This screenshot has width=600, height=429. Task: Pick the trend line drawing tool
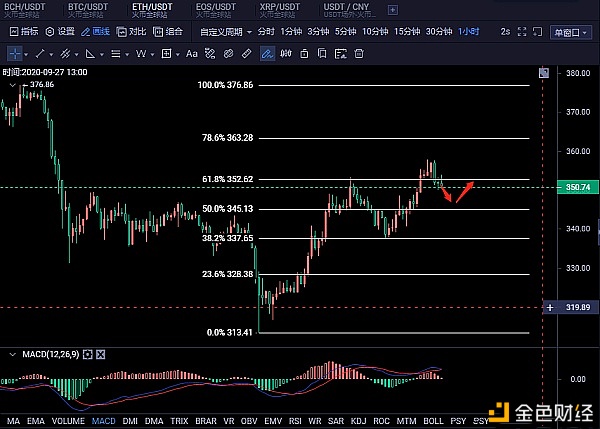pyautogui.click(x=40, y=54)
